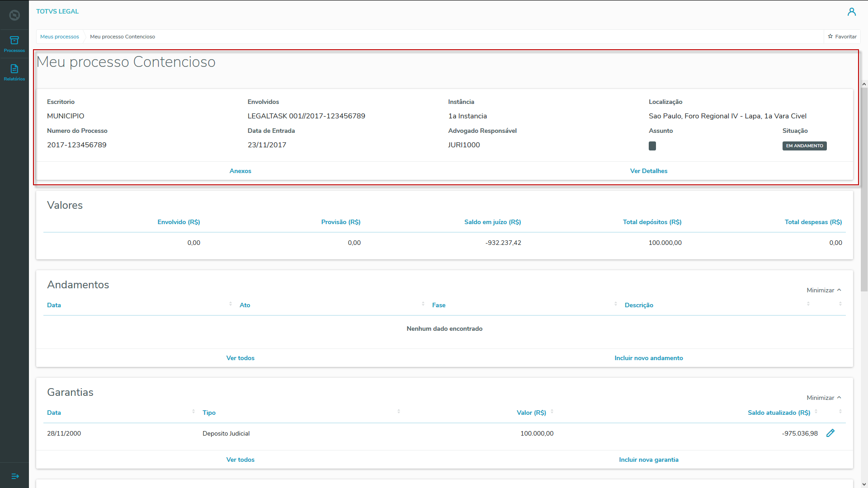Click Incluir nova garantia
This screenshot has width=868, height=488.
point(648,460)
